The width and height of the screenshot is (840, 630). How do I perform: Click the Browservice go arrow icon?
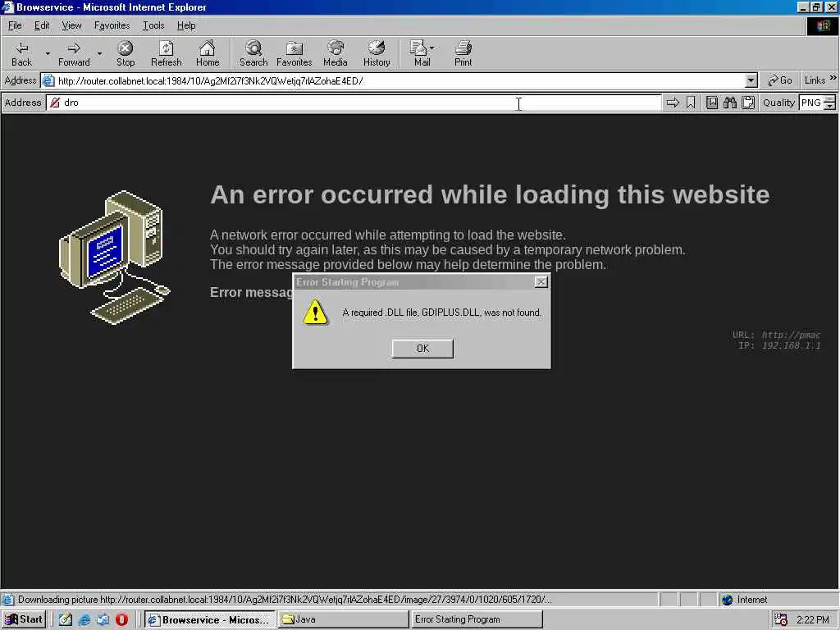[673, 103]
